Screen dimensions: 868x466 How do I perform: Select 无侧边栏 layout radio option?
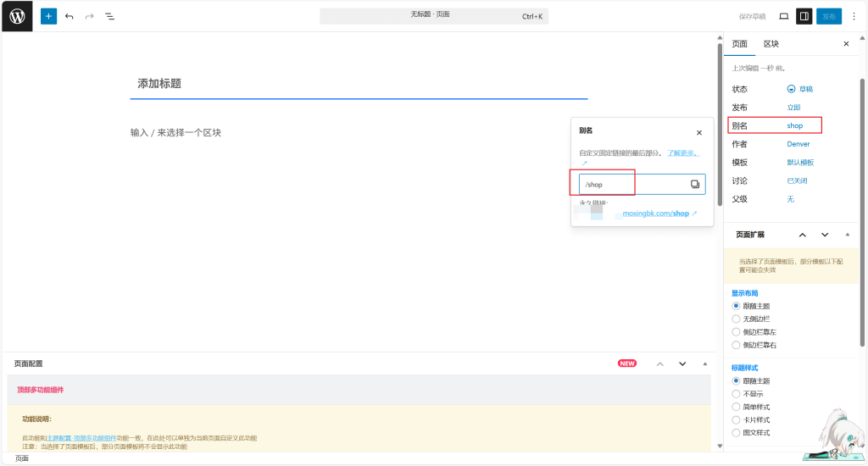pos(736,319)
